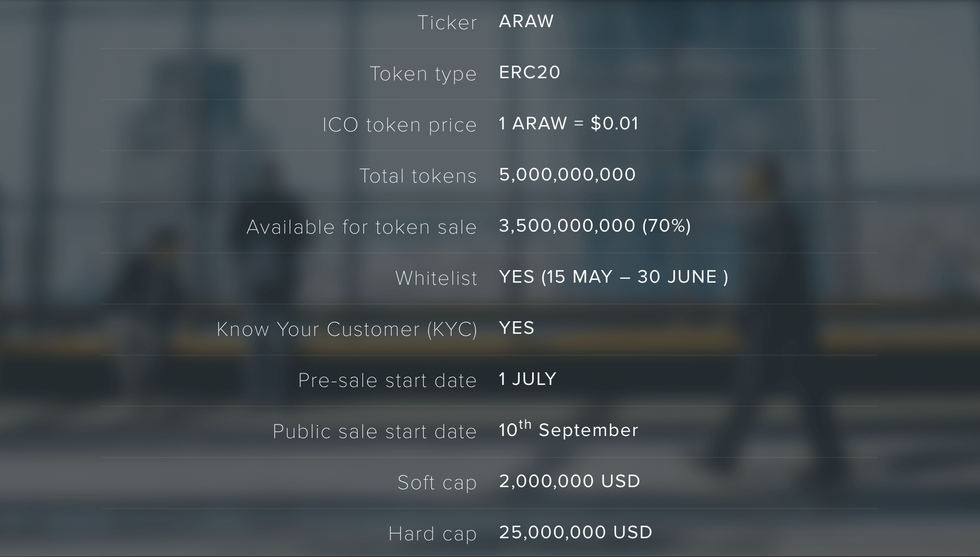Viewport: 980px width, 557px height.
Task: Click the YES value beside KYC
Action: tap(517, 328)
